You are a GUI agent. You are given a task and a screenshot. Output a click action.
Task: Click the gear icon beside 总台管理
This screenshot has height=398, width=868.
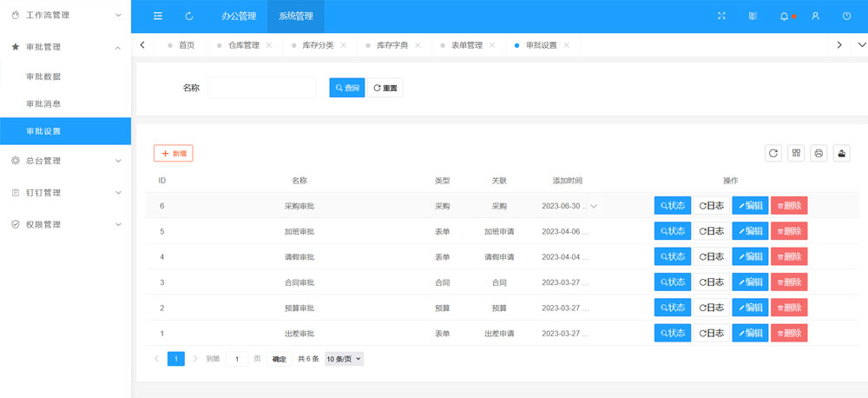tap(16, 161)
